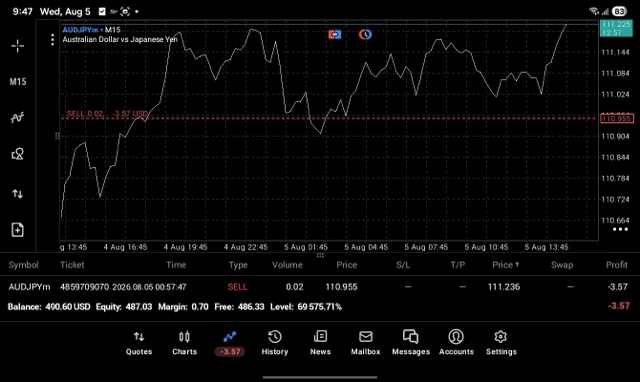This screenshot has width=640, height=382.
Task: Open the objects/shapes drawing tool
Action: point(18,154)
